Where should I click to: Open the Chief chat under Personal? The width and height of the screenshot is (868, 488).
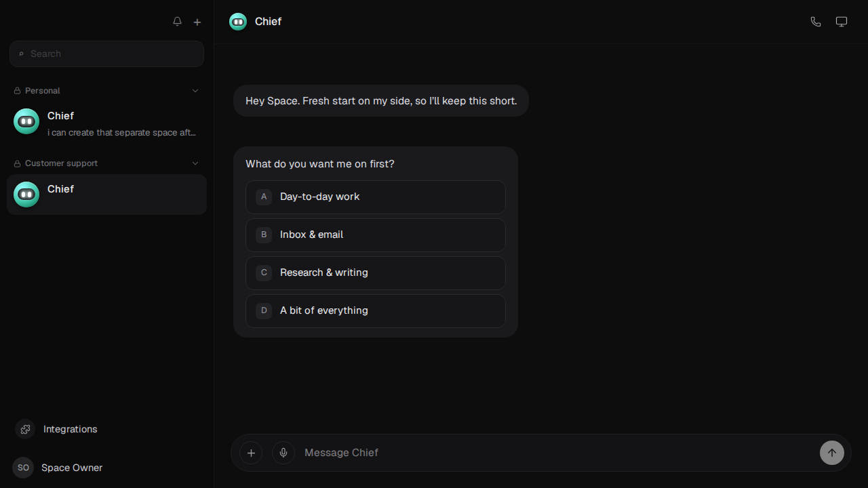pos(106,123)
